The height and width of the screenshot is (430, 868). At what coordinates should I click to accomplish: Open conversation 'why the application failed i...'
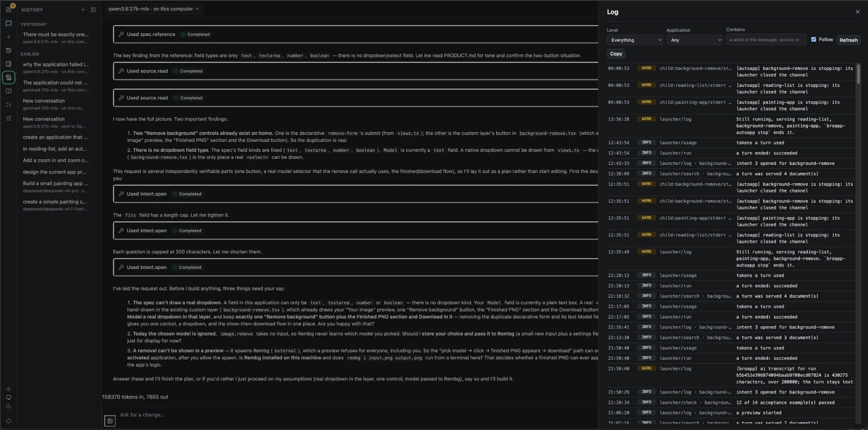coord(56,68)
